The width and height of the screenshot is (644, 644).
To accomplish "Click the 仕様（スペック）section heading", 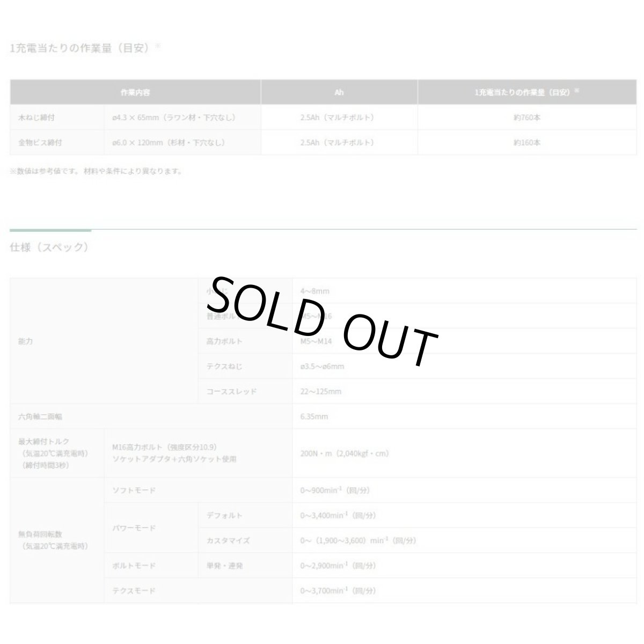I will [49, 247].
